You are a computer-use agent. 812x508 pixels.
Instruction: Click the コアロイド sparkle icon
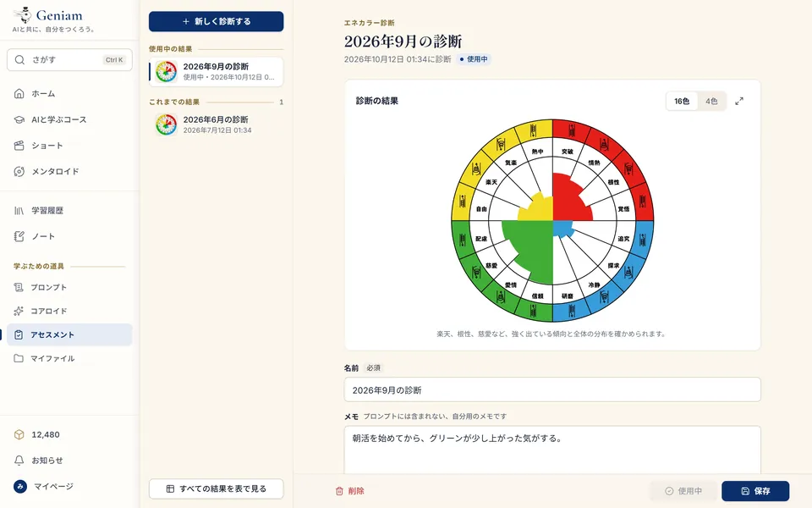(x=19, y=311)
